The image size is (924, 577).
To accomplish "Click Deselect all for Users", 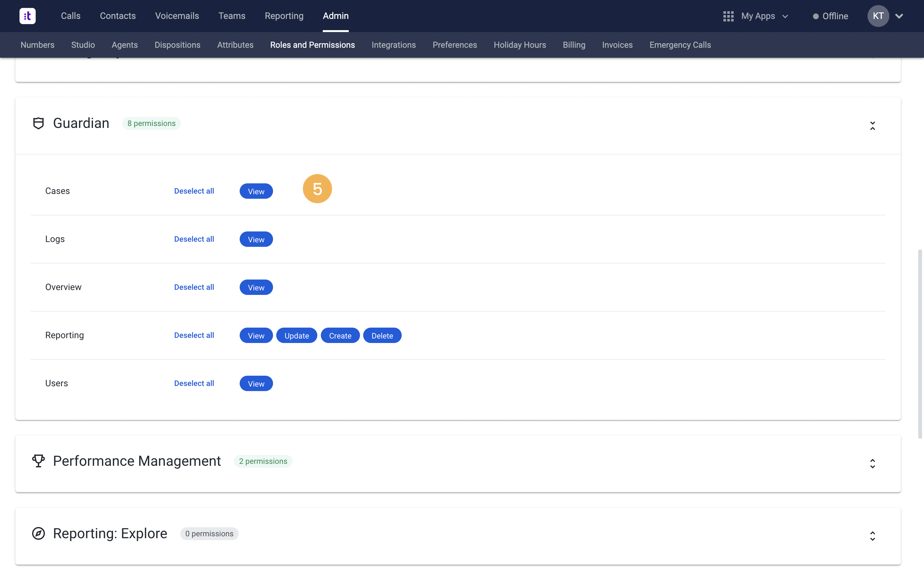I will 194,383.
